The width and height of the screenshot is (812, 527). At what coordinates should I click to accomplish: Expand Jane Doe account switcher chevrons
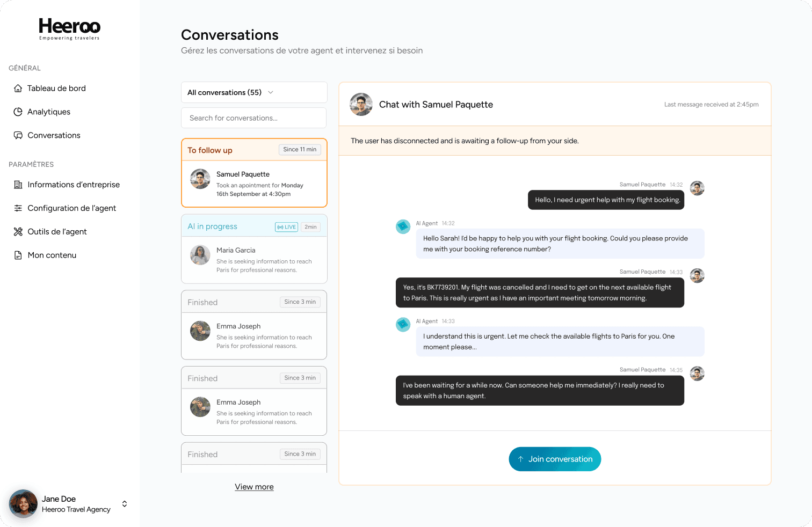point(125,504)
